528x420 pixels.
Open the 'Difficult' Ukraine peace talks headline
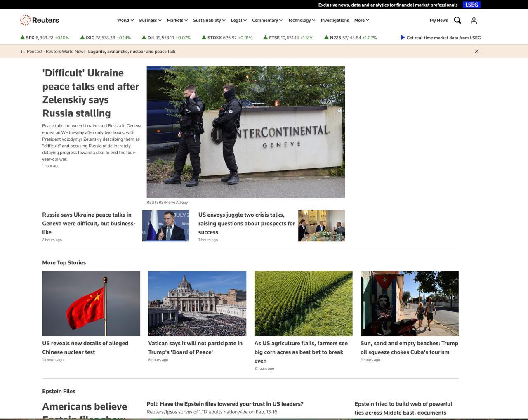point(90,93)
